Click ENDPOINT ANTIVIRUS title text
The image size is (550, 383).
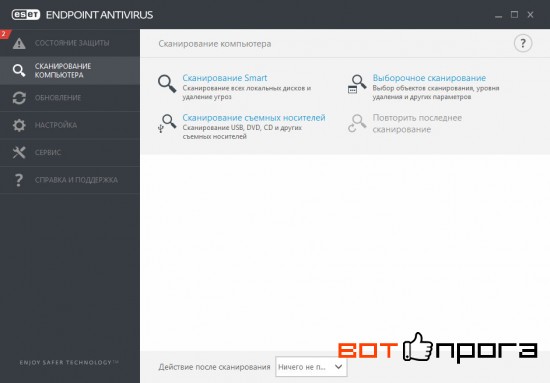[99, 15]
